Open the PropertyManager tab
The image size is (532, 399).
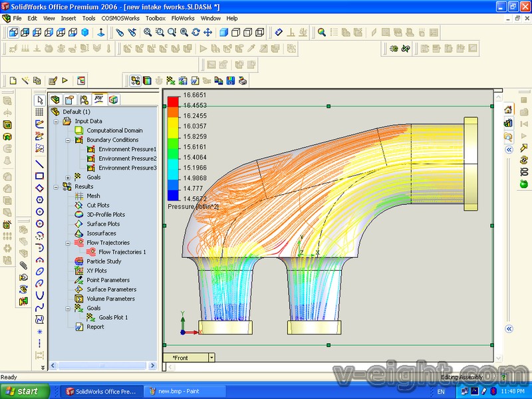(x=69, y=100)
